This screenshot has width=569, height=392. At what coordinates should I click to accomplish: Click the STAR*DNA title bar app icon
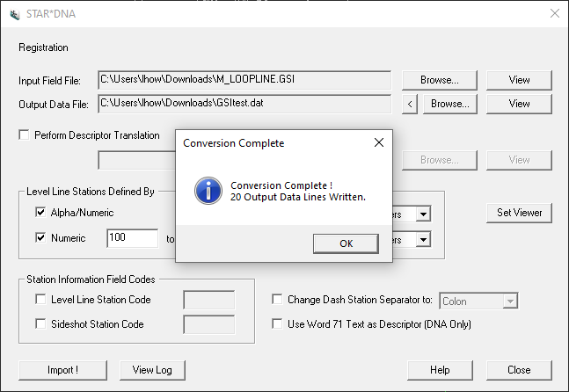coord(15,13)
